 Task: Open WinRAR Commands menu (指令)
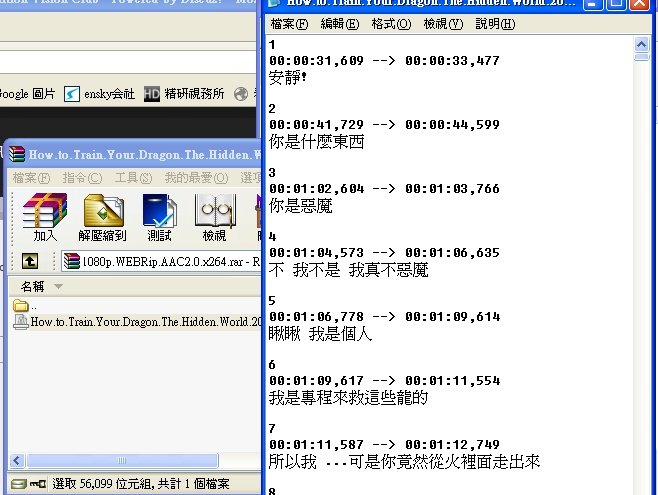[82, 178]
